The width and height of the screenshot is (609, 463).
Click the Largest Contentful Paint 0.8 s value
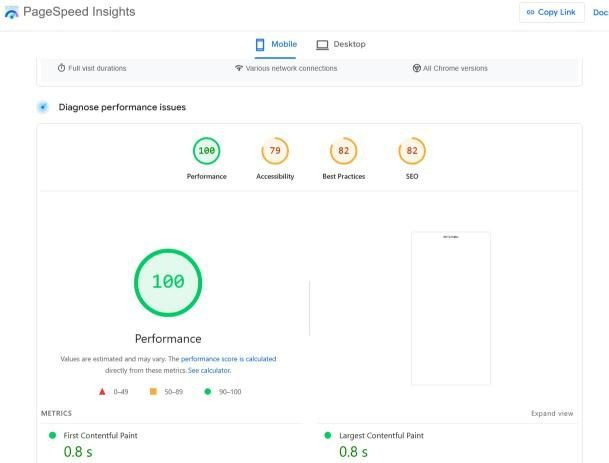coord(353,452)
